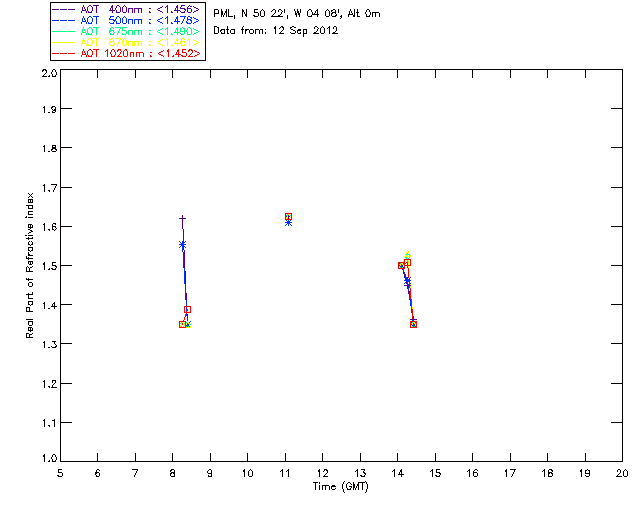This screenshot has width=640, height=512.
Task: Click the y-axis tick label 1.5
Action: pos(49,266)
